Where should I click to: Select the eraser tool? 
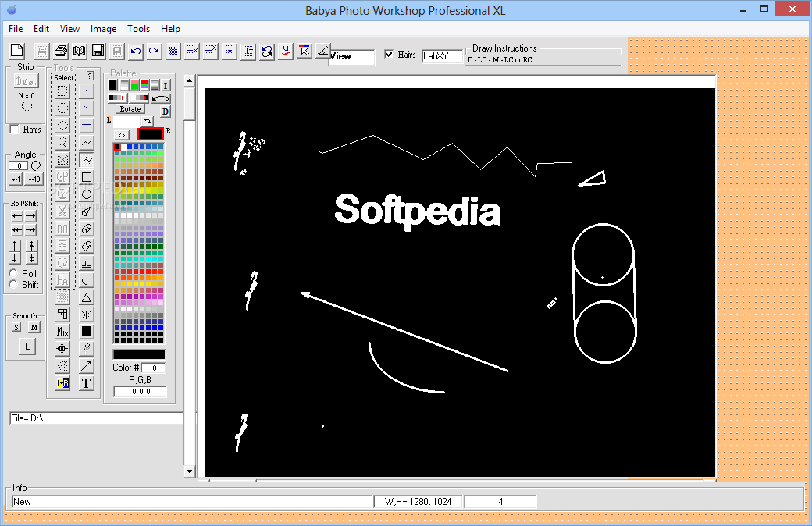click(87, 246)
